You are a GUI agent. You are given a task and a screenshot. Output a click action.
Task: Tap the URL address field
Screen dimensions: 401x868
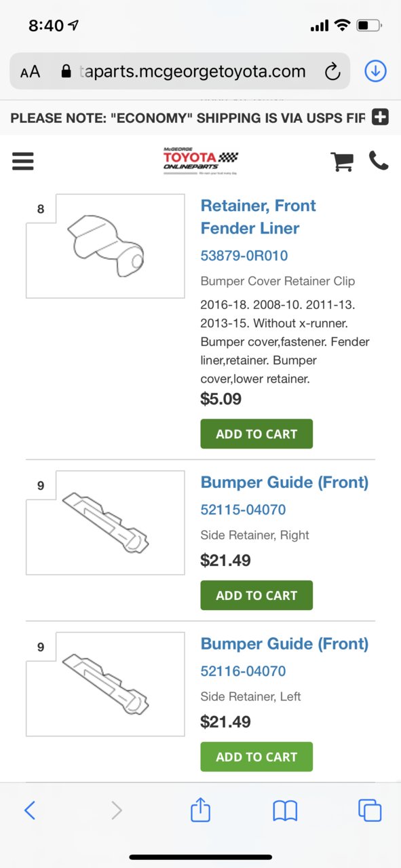[x=180, y=71]
